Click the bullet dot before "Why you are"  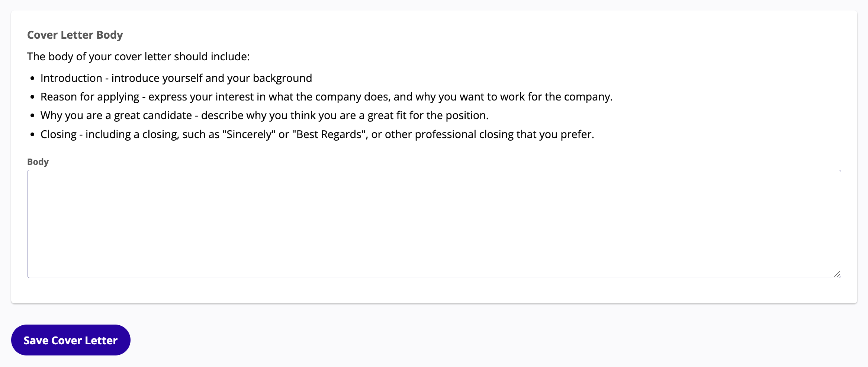pos(33,116)
